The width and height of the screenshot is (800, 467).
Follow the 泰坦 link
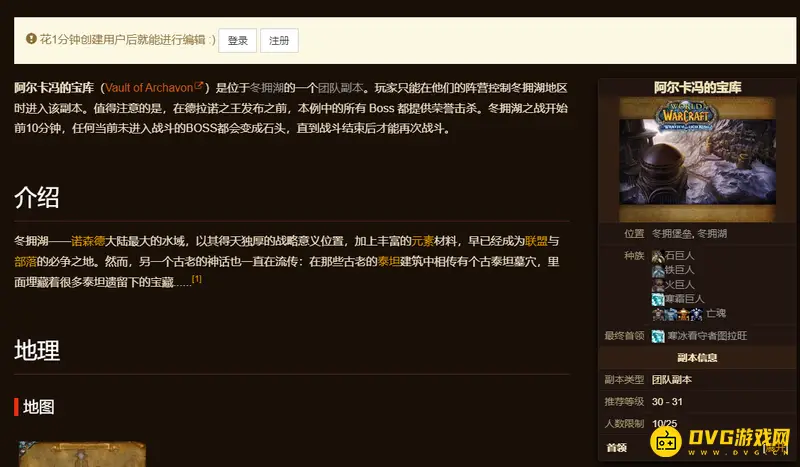pyautogui.click(x=389, y=261)
